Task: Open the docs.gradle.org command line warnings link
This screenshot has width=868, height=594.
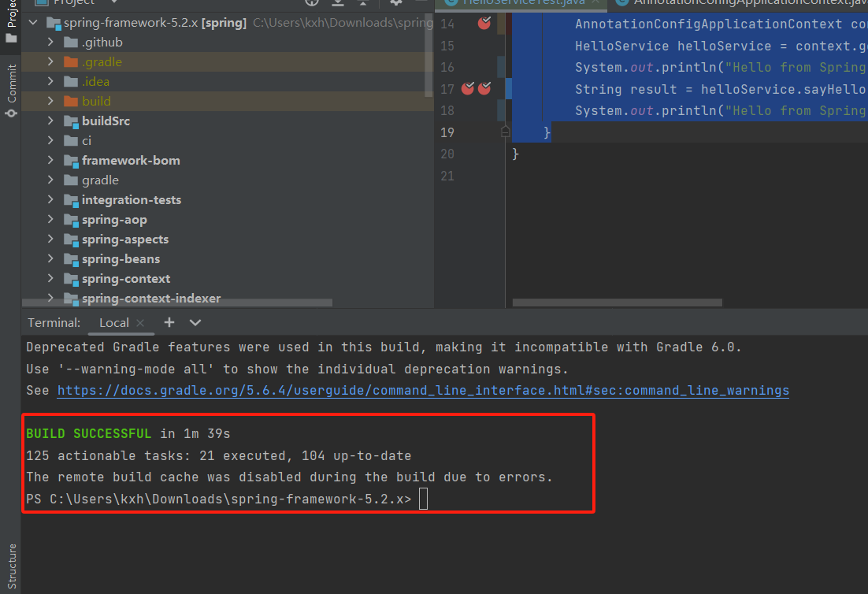Action: [423, 390]
